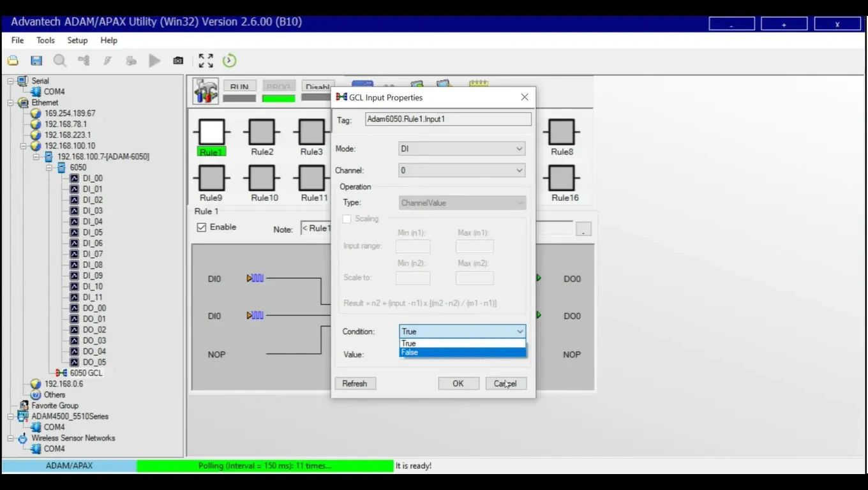Toggle the Scaling checkbox
This screenshot has width=868, height=490.
point(347,219)
